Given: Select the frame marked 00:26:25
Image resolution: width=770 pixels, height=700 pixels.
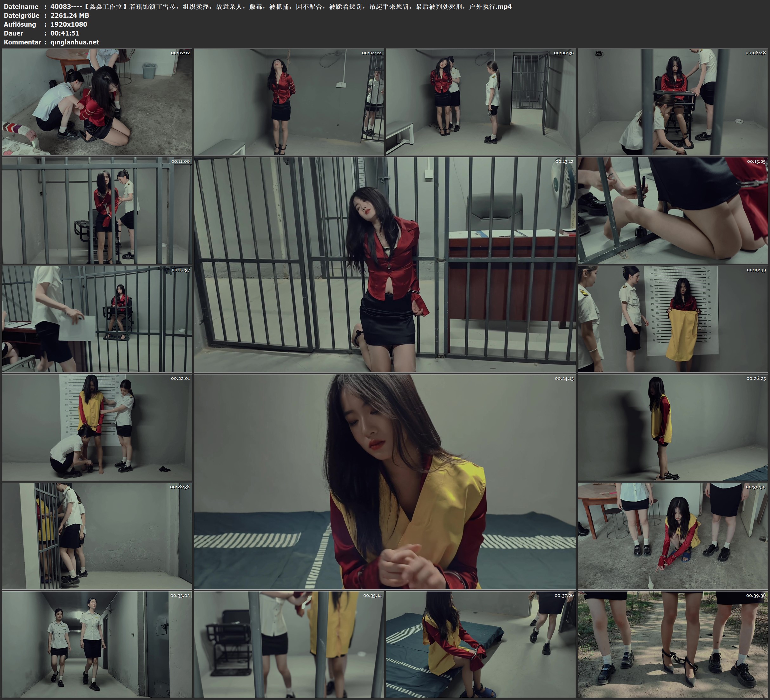Looking at the screenshot, I should (x=673, y=427).
